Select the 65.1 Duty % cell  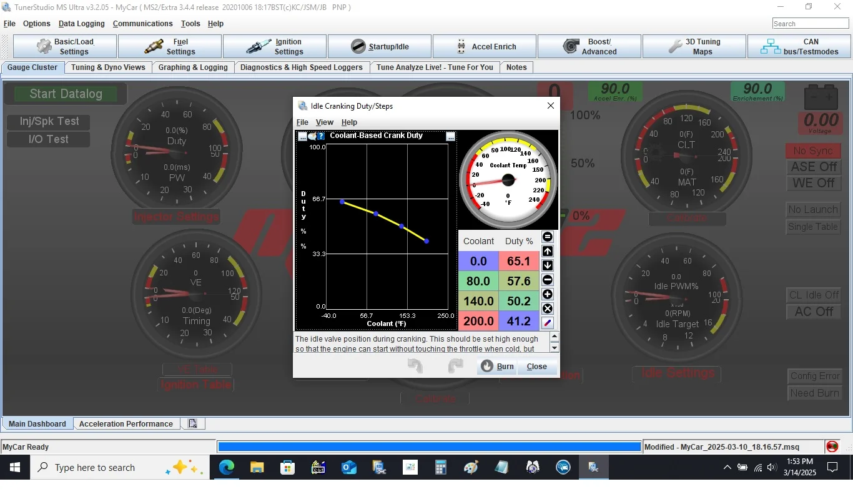coord(519,261)
